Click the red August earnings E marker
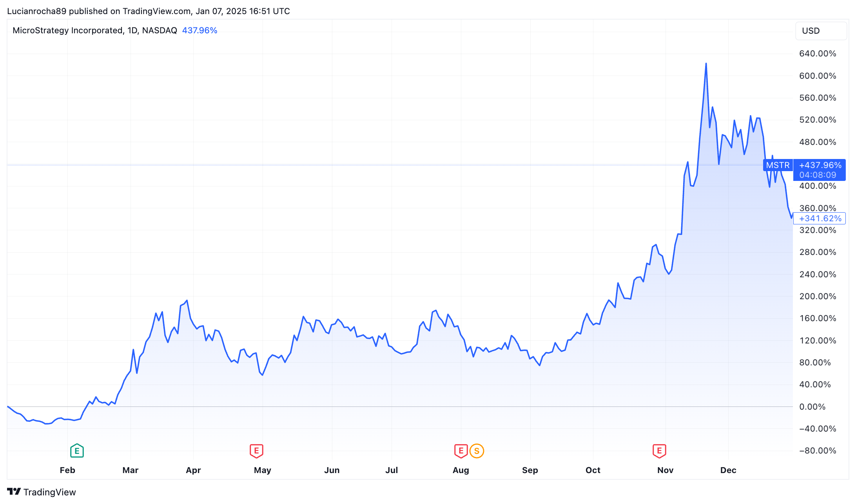Screen dimensions: 856x504 pos(461,451)
